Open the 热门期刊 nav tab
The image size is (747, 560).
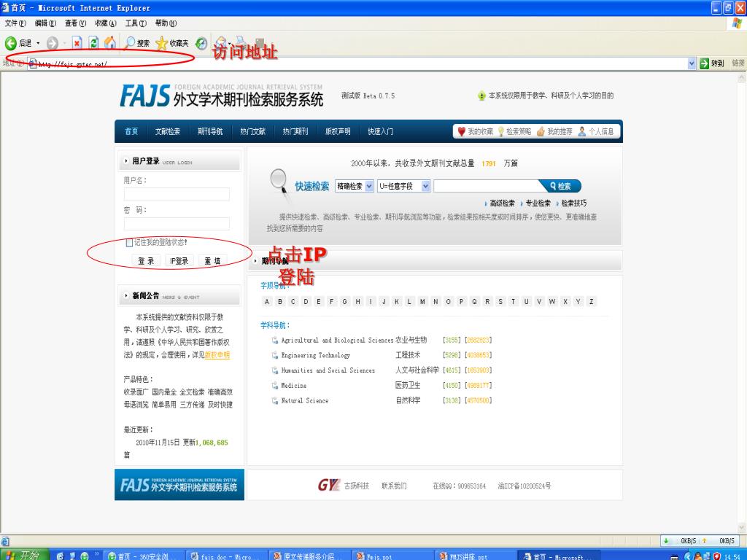click(x=295, y=131)
